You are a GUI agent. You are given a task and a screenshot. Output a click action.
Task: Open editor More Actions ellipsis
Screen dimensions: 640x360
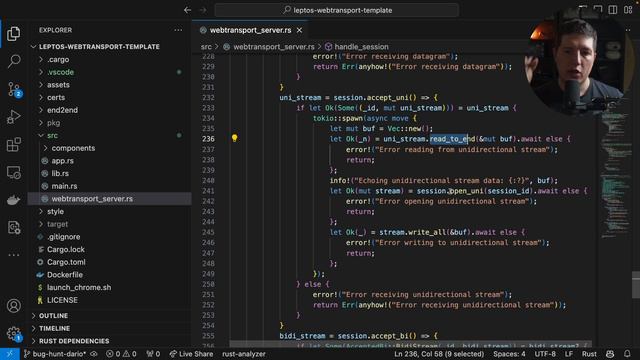pos(628,30)
